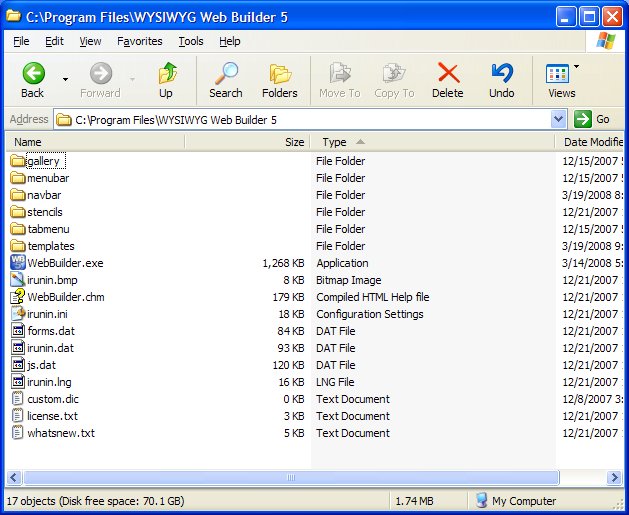Open the Views dropdown arrow

pyautogui.click(x=576, y=67)
